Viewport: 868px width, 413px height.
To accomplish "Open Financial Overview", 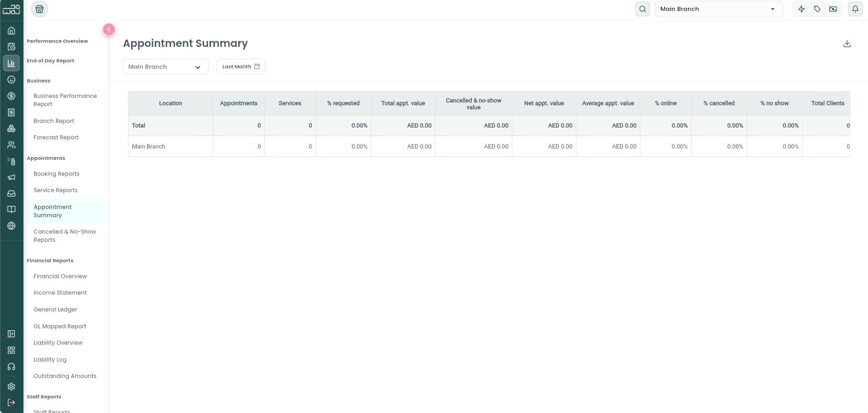I will 60,276.
